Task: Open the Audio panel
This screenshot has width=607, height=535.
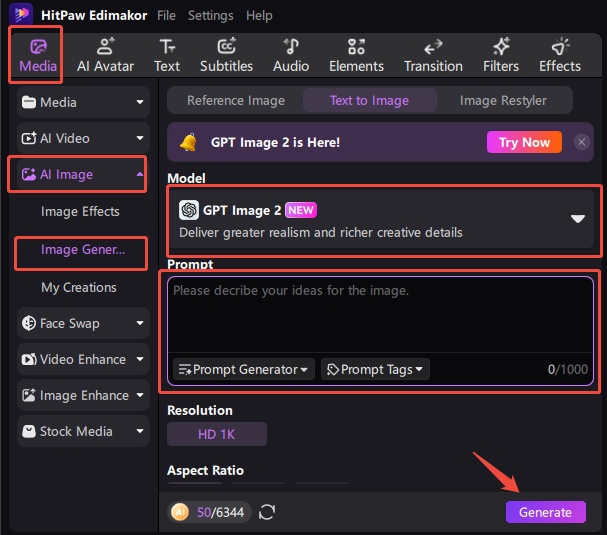Action: 291,56
